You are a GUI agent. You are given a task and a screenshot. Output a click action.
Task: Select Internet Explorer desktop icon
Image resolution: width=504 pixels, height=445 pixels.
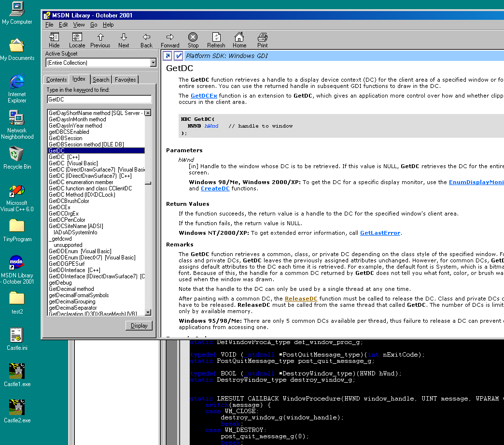[x=17, y=89]
